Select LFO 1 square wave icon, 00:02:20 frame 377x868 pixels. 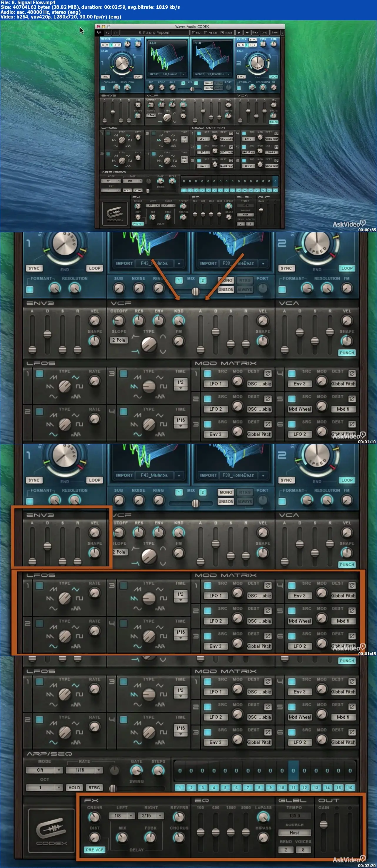pos(79,695)
